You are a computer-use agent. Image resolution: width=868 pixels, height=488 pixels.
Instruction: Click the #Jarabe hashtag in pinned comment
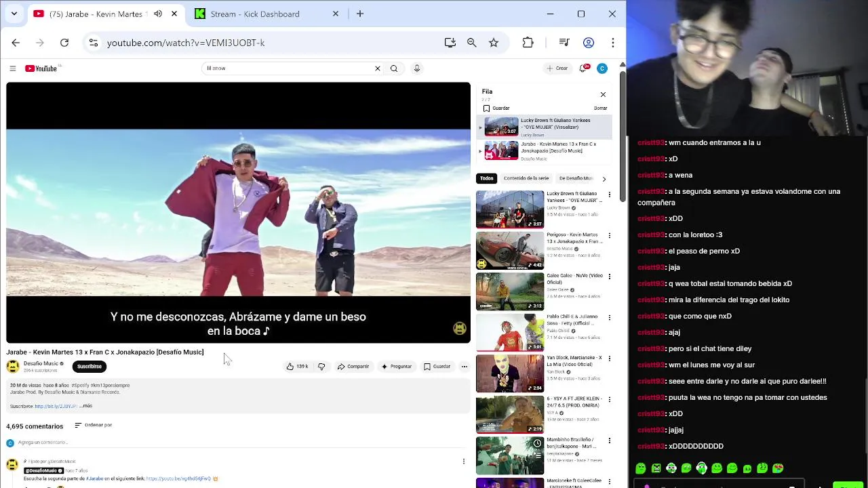(95, 479)
